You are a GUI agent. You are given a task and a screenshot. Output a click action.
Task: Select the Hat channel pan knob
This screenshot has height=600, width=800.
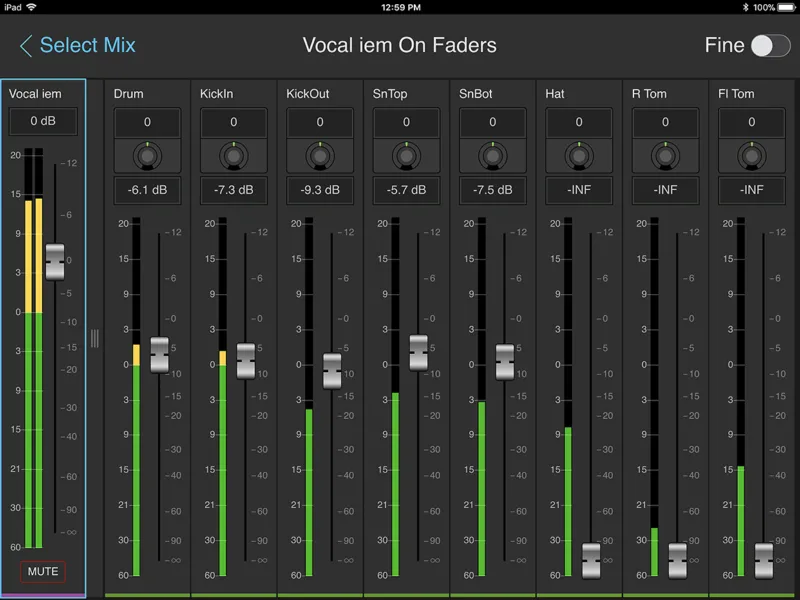click(579, 156)
